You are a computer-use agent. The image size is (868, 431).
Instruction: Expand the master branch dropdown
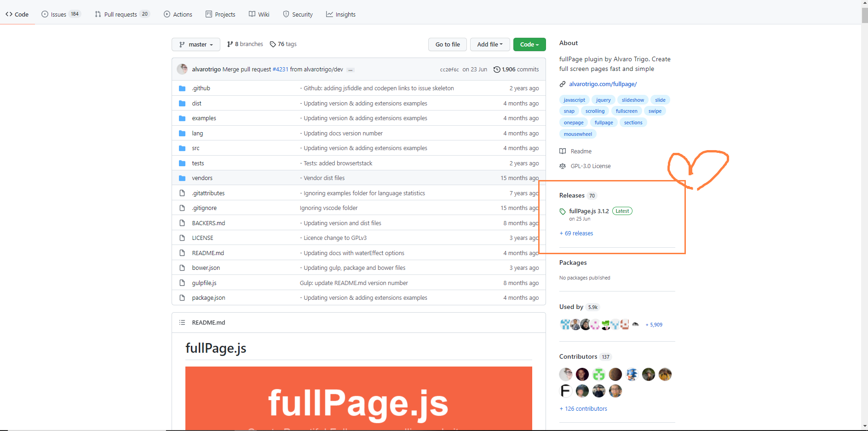coord(195,44)
